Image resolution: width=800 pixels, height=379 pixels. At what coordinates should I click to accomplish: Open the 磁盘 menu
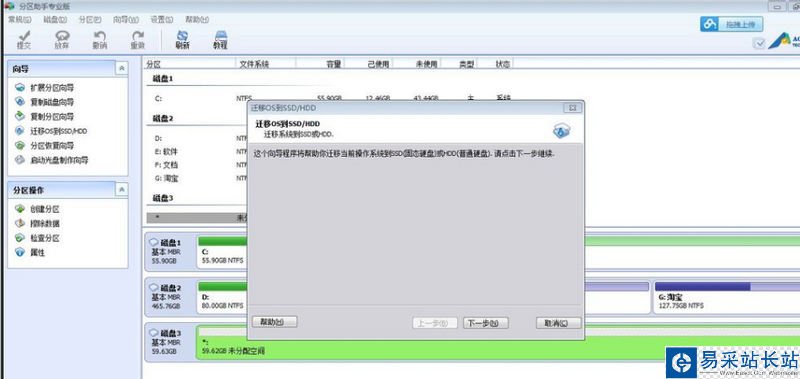click(x=55, y=19)
